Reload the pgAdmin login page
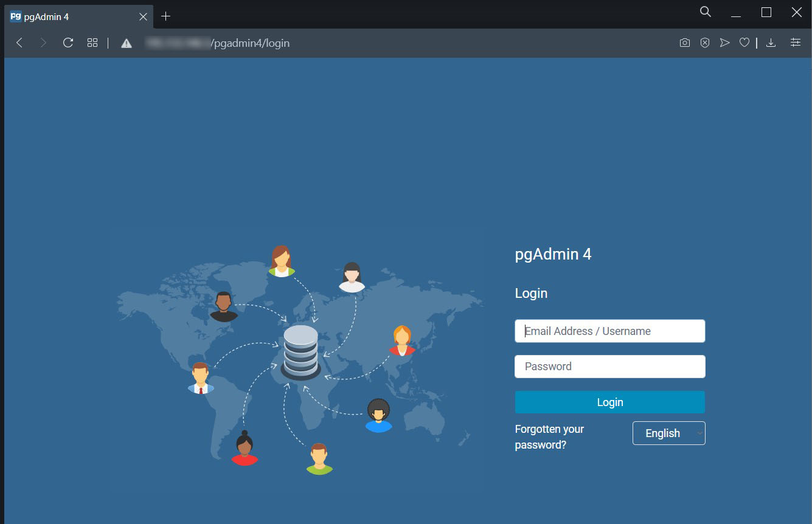The image size is (812, 524). pyautogui.click(x=68, y=43)
